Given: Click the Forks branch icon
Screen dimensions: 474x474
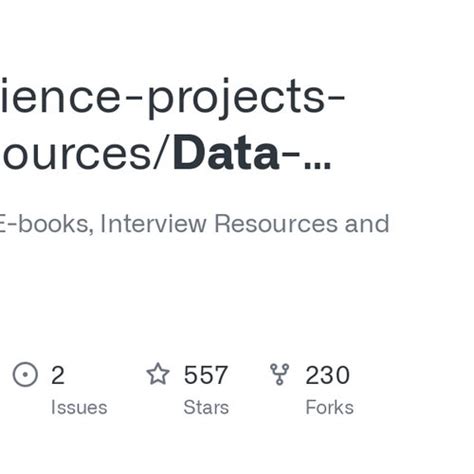Looking at the screenshot, I should (279, 374).
